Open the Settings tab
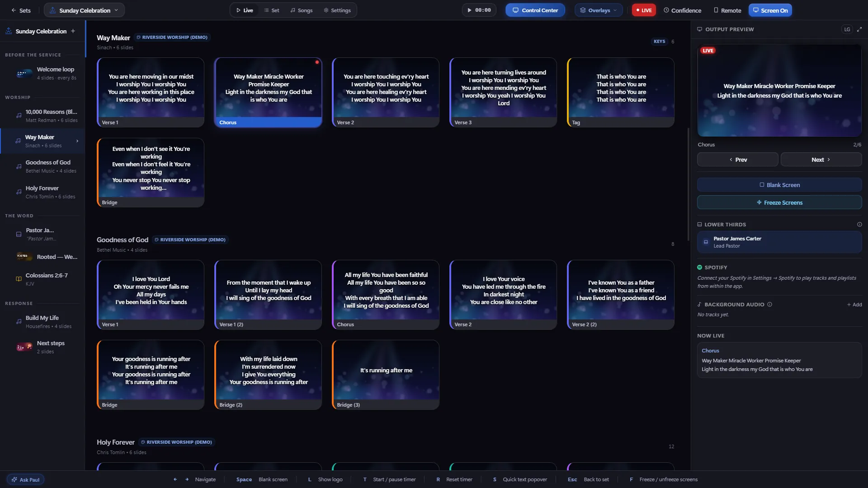This screenshot has height=488, width=868. click(x=337, y=10)
